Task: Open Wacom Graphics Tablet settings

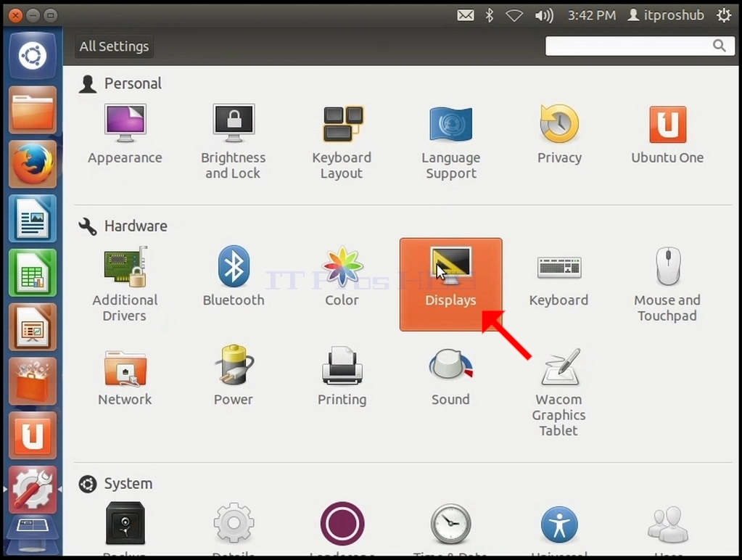Action: (559, 393)
